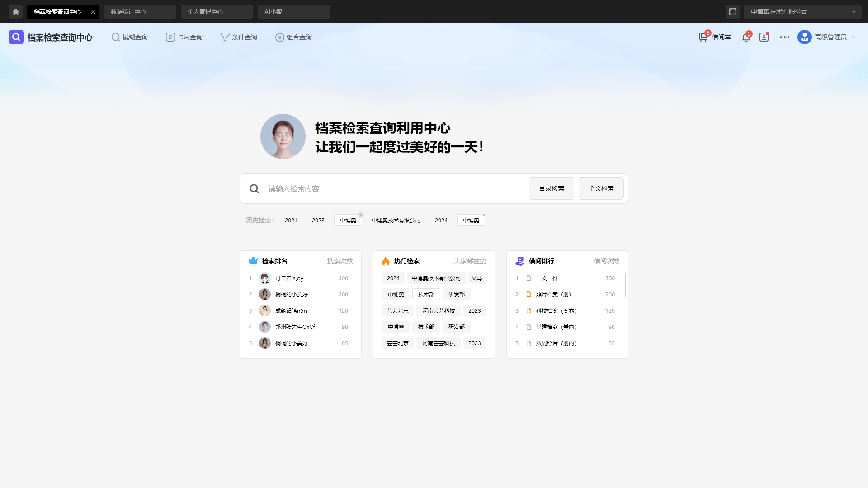Select the 2024 hot search tag
The image size is (868, 488).
click(392, 278)
